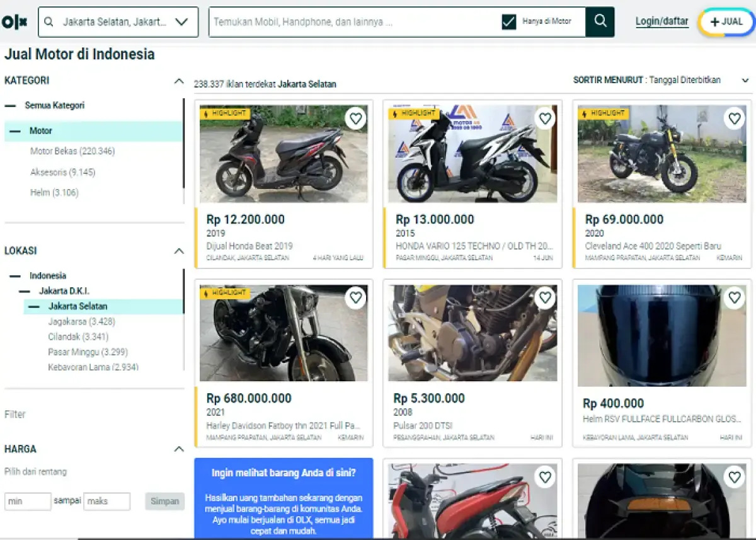This screenshot has height=540, width=756.
Task: Select Indonesia in location tree
Action: click(x=48, y=276)
